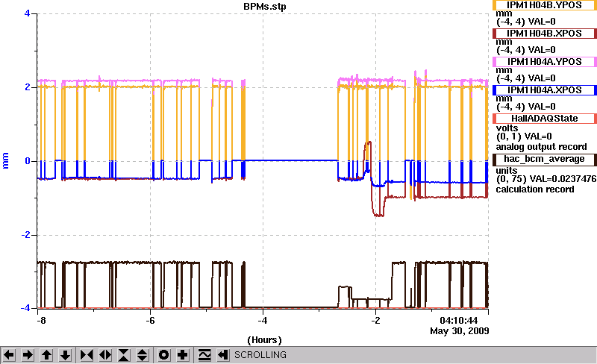Click the BPMs.stp plot title
The height and width of the screenshot is (364, 597).
(265, 7)
